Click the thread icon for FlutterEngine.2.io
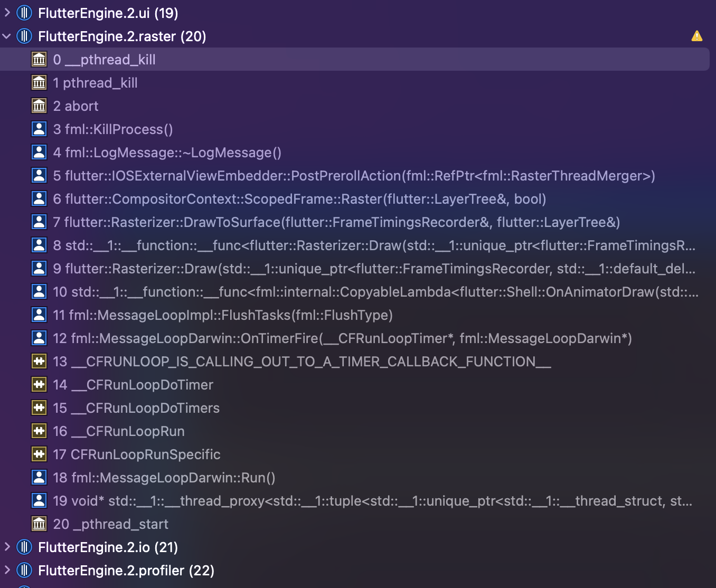The width and height of the screenshot is (716, 588). pyautogui.click(x=23, y=547)
